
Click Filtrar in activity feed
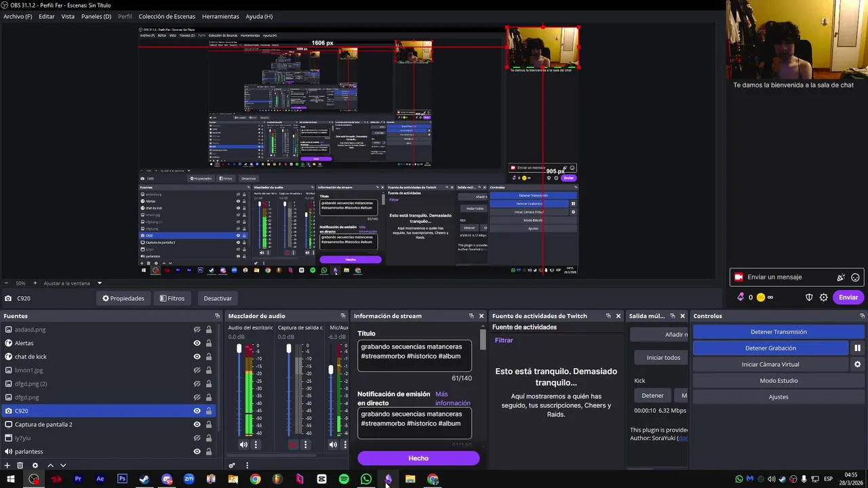pos(504,340)
